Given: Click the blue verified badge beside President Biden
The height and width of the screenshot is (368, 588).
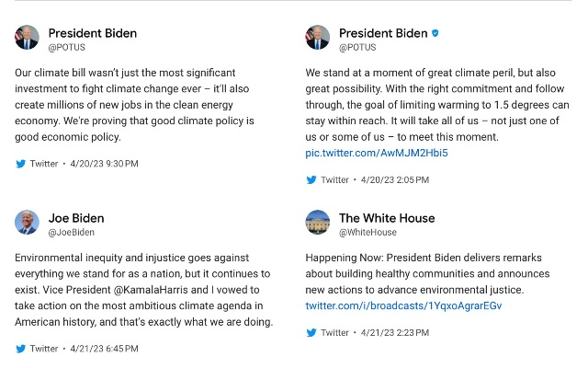Looking at the screenshot, I should pyautogui.click(x=435, y=33).
